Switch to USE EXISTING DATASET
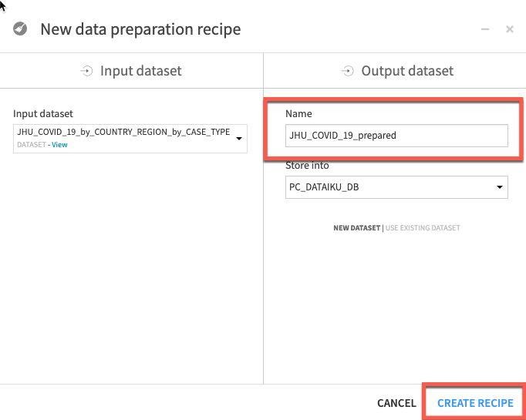This screenshot has height=420, width=526. (x=423, y=228)
